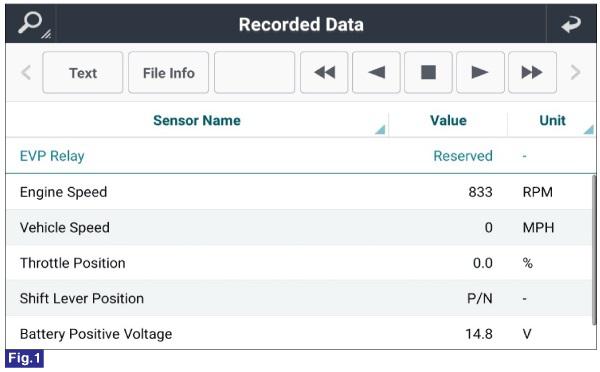Open the Unit column header dropdown

[x=589, y=130]
